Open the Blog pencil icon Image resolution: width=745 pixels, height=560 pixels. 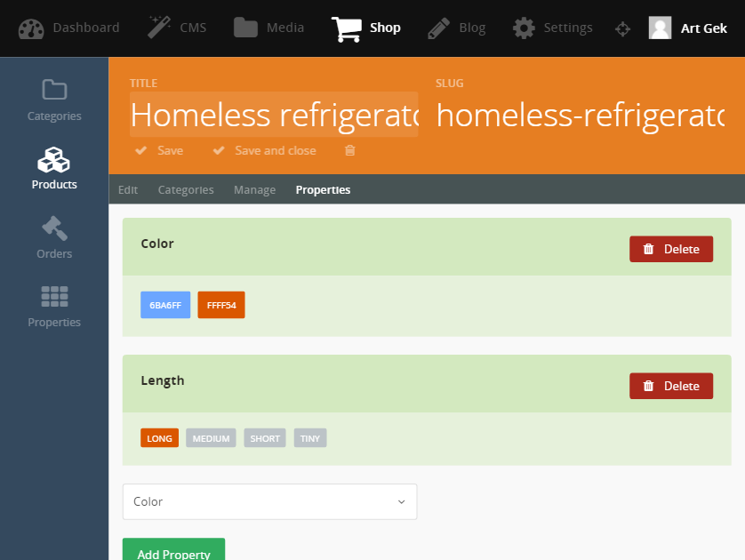click(438, 28)
